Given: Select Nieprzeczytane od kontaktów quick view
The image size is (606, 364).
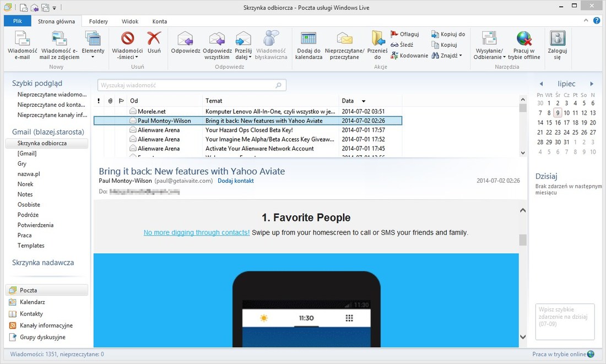Looking at the screenshot, I should pos(51,105).
